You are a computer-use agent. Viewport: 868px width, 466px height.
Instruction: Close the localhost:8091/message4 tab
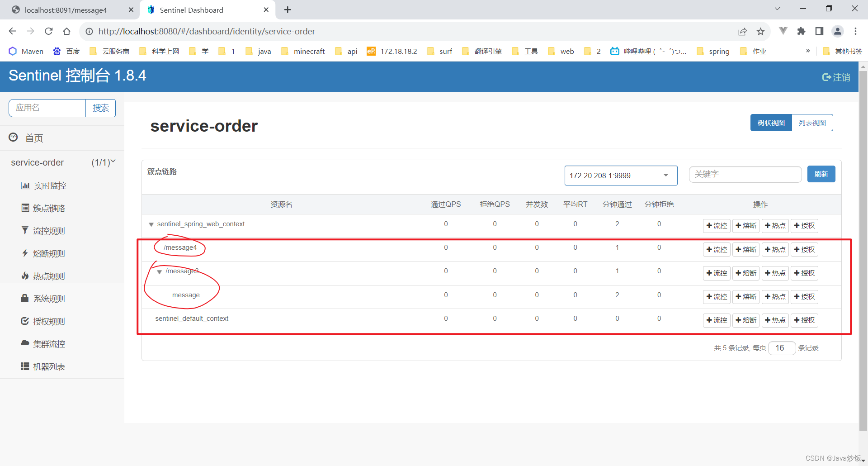(x=131, y=10)
